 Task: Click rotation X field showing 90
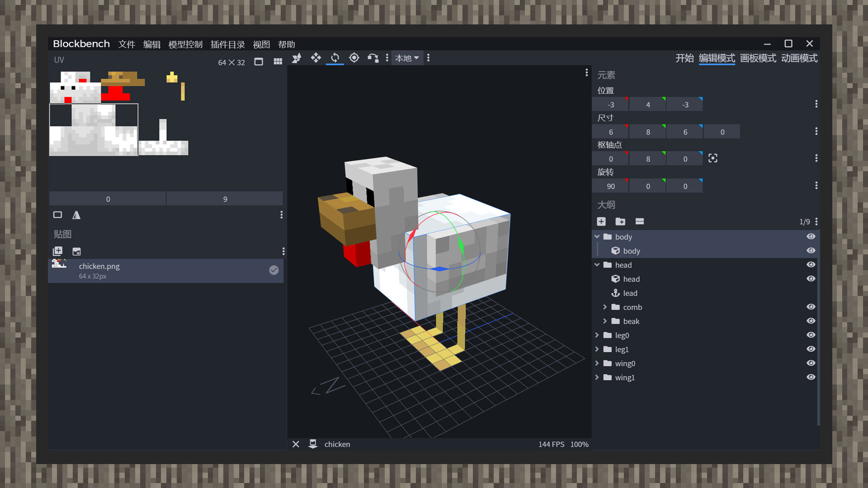610,186
